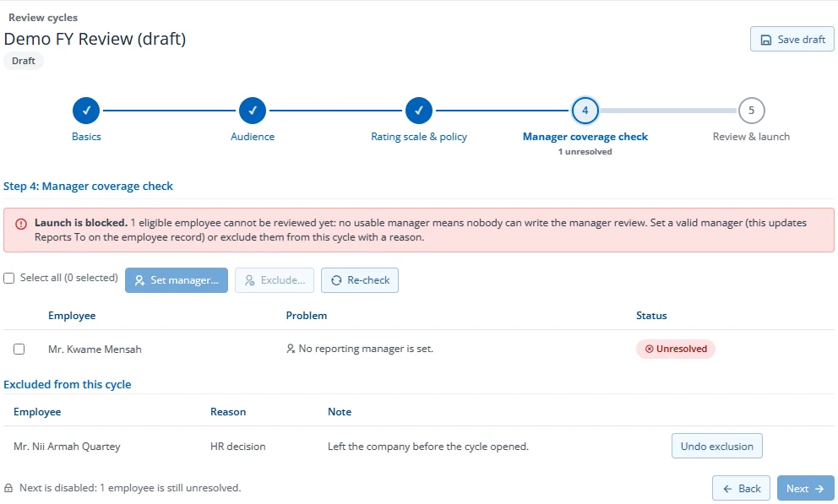Viewport: 838px width, 504px height.
Task: Check the box for Mr. Kwame Mensah
Action: coord(19,350)
